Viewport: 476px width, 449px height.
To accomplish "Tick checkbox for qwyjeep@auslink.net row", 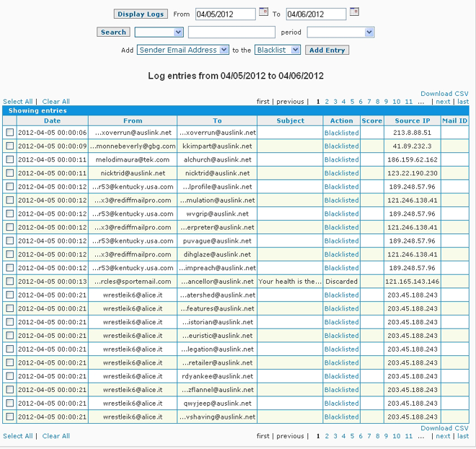I will tap(10, 403).
